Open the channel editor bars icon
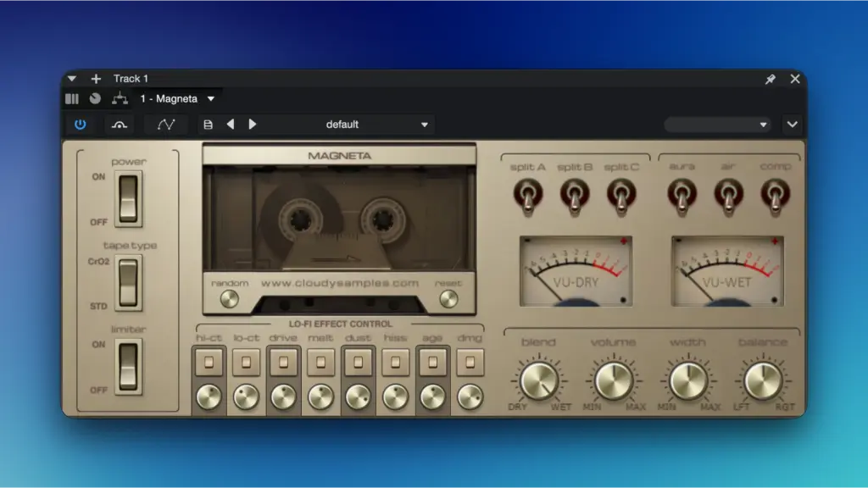The height and width of the screenshot is (488, 868). [72, 98]
